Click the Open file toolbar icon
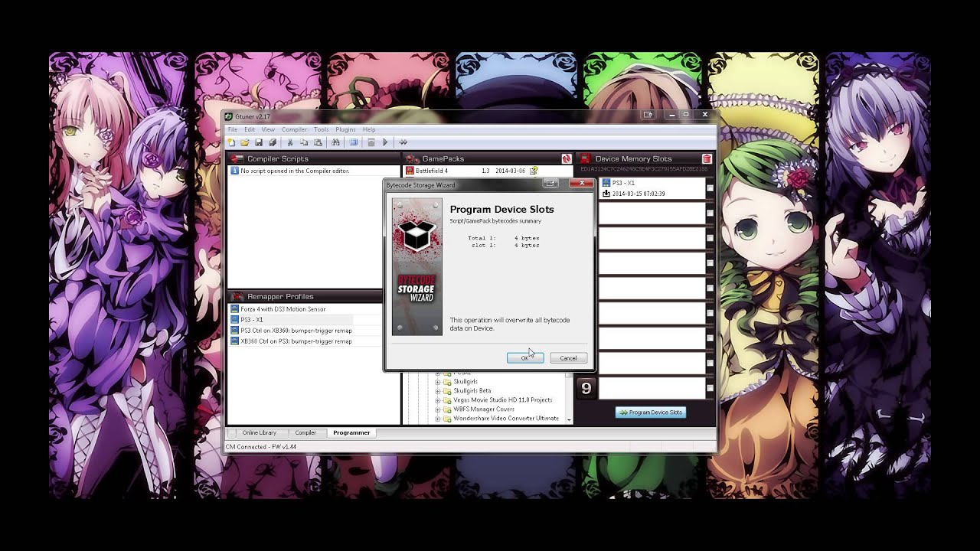Image resolution: width=980 pixels, height=551 pixels. pos(245,142)
